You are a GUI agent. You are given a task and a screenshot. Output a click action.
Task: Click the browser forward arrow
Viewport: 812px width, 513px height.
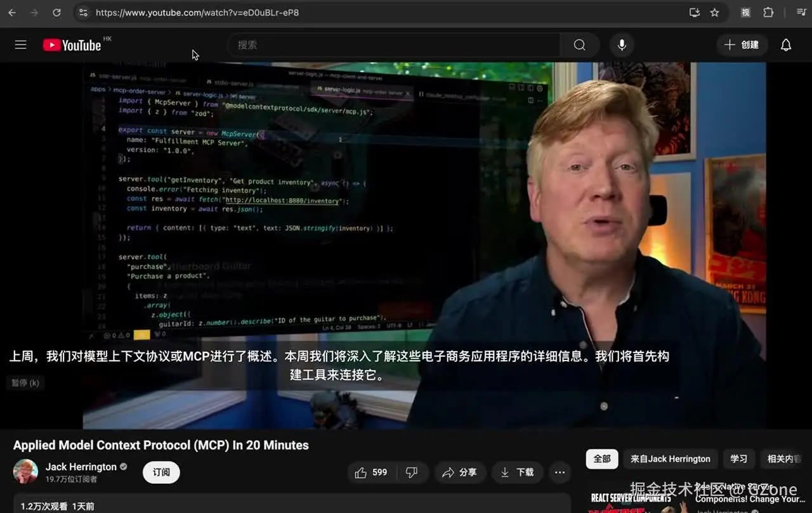34,13
